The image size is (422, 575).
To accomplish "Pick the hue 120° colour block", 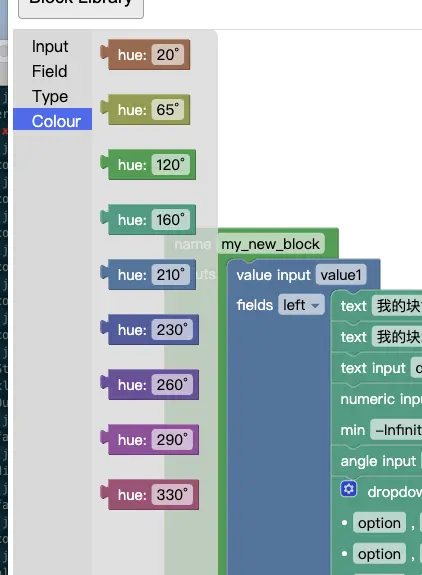I will tap(148, 165).
